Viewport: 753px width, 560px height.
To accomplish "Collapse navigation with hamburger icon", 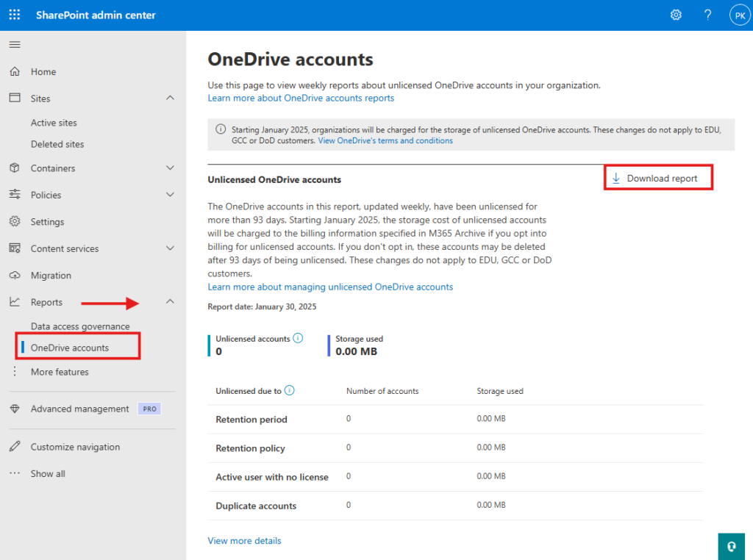I will tap(15, 45).
